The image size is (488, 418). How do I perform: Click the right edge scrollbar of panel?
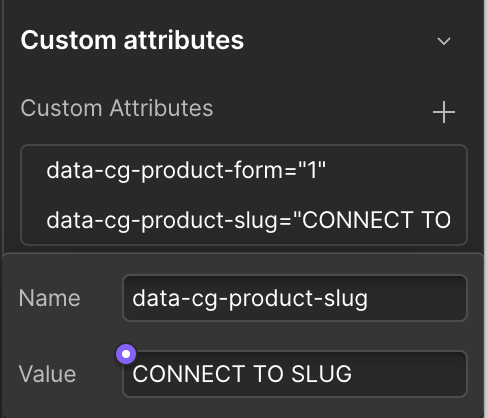486,209
